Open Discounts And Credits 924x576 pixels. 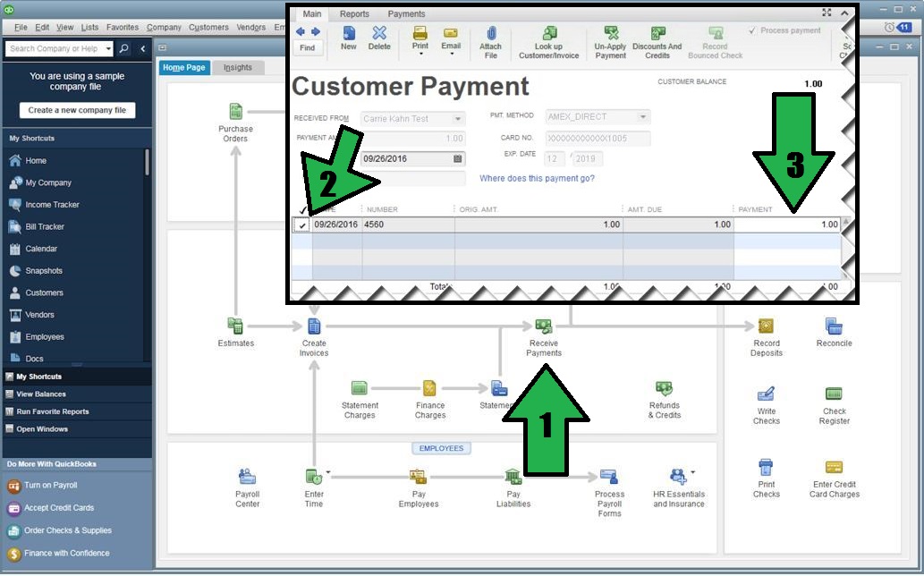[x=657, y=42]
